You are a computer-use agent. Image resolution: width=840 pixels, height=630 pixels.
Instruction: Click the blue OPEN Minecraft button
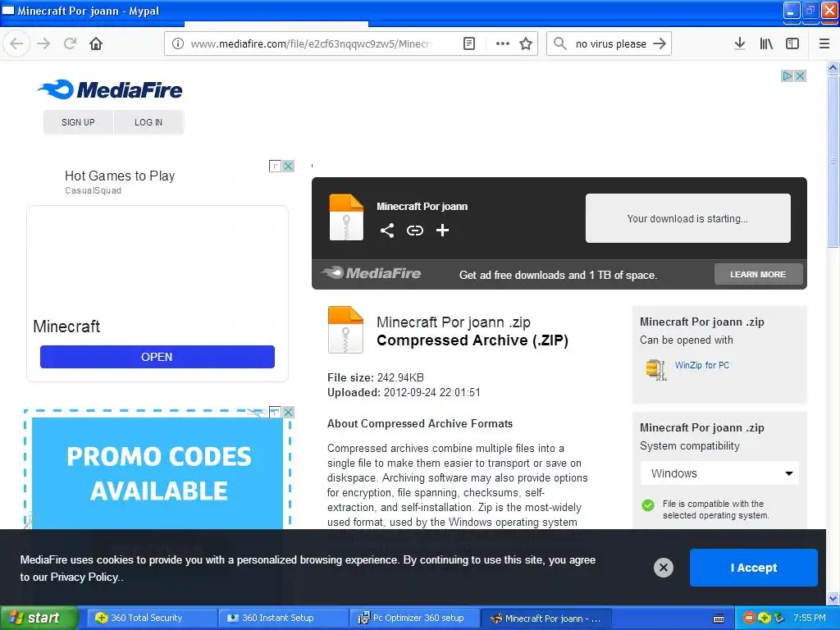coord(157,357)
